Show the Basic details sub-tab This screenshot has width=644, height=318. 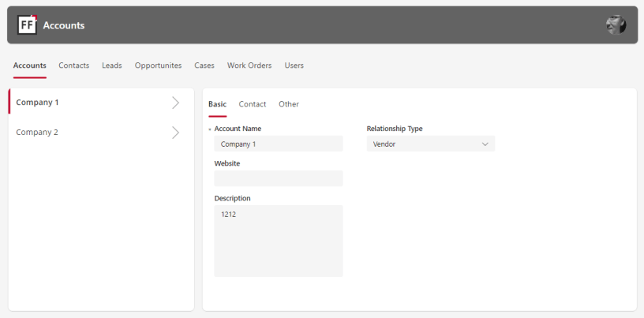pos(217,104)
